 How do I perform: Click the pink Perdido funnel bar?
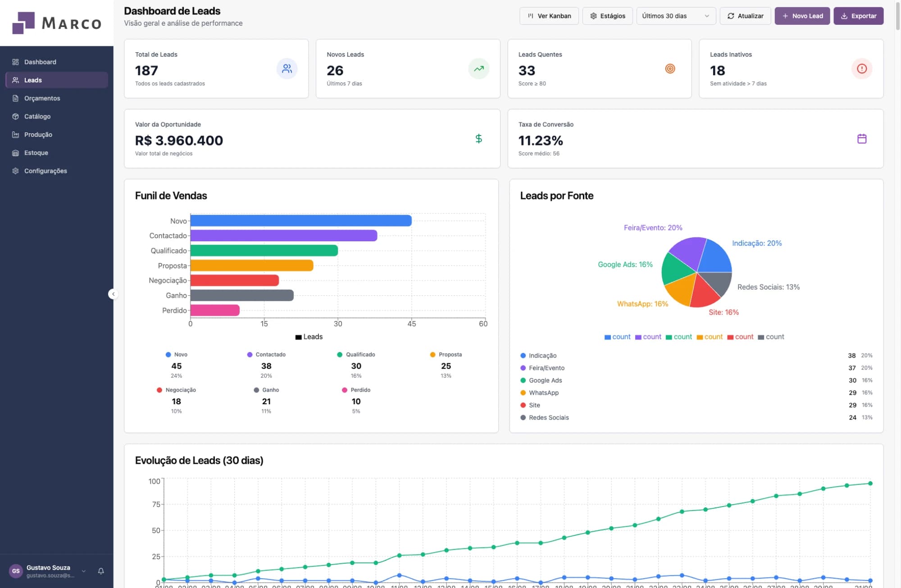click(x=215, y=310)
